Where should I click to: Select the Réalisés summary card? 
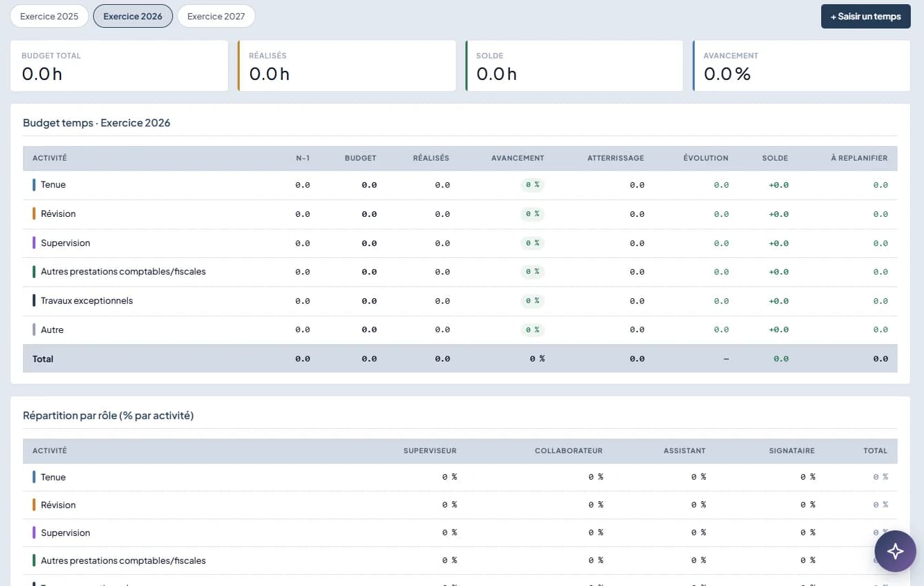[x=347, y=66]
